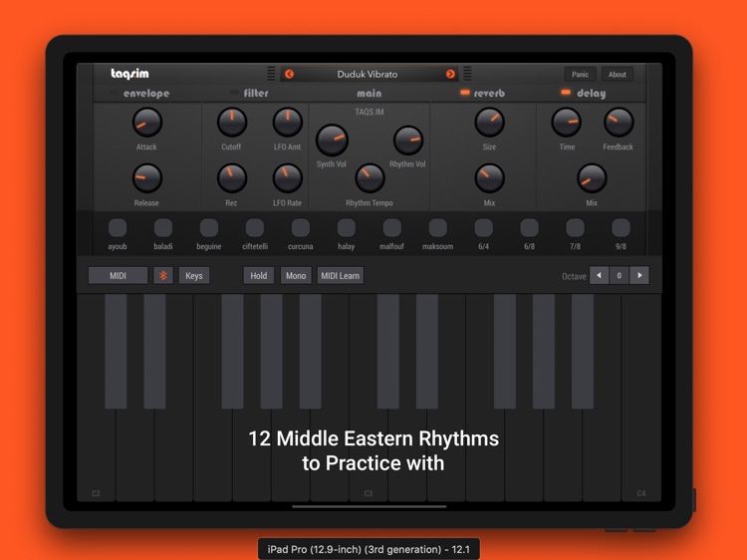This screenshot has height=560, width=747.
Task: Click the Synth Vol knob
Action: (332, 140)
